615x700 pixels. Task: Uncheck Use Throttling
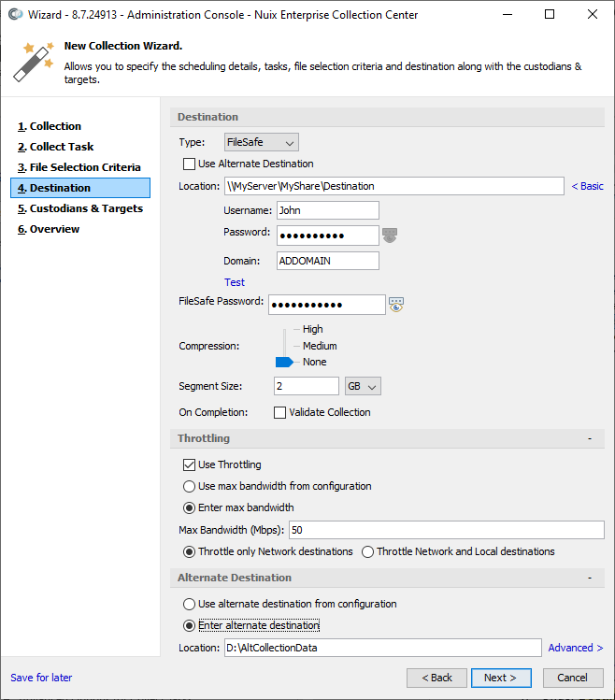189,464
